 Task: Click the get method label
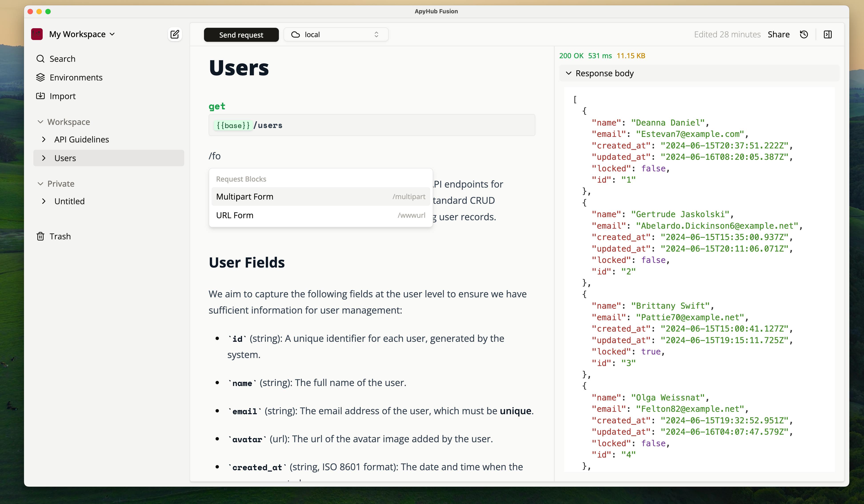(217, 106)
